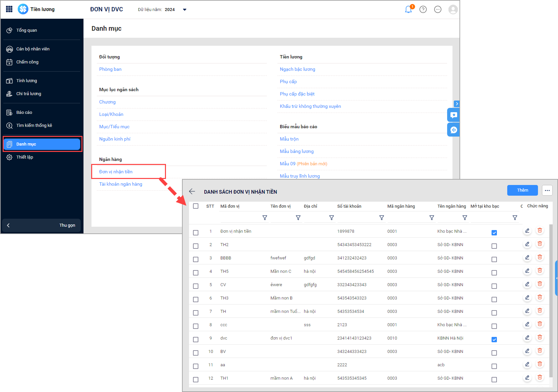This screenshot has width=558, height=392.
Task: Open Tổng quan in the sidebar
Action: click(x=41, y=30)
